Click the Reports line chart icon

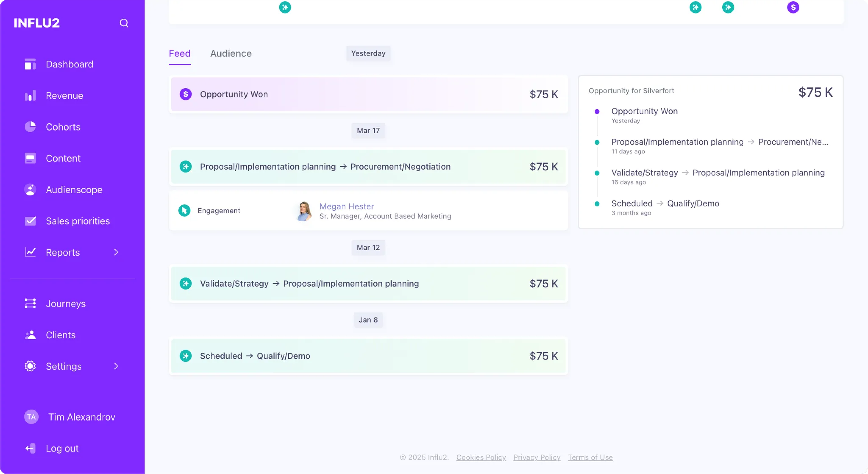(30, 252)
